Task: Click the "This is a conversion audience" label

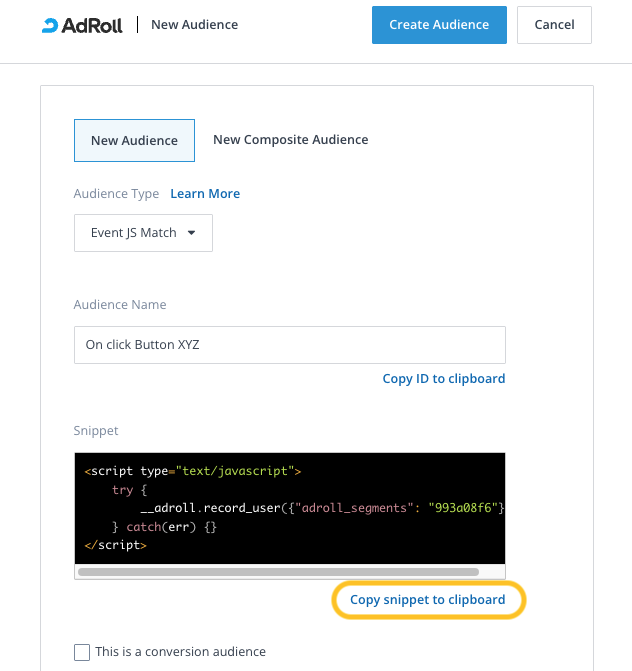Action: click(180, 652)
